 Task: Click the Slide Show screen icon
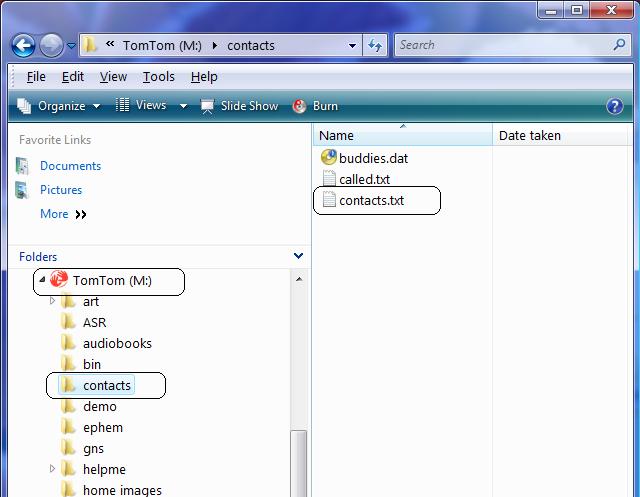pyautogui.click(x=207, y=106)
